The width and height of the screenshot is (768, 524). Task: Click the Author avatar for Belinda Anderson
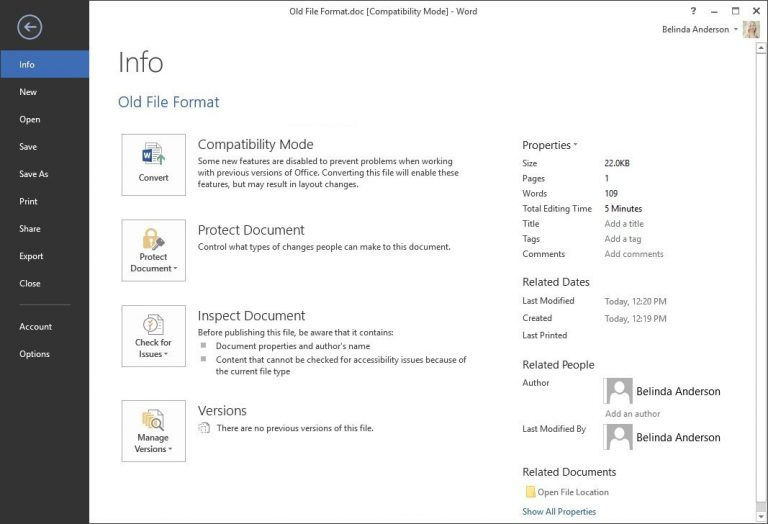(618, 391)
